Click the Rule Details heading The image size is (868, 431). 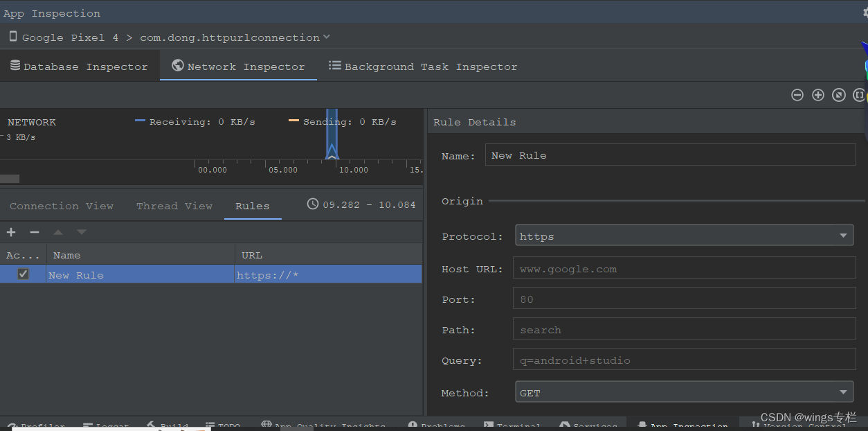(x=475, y=122)
